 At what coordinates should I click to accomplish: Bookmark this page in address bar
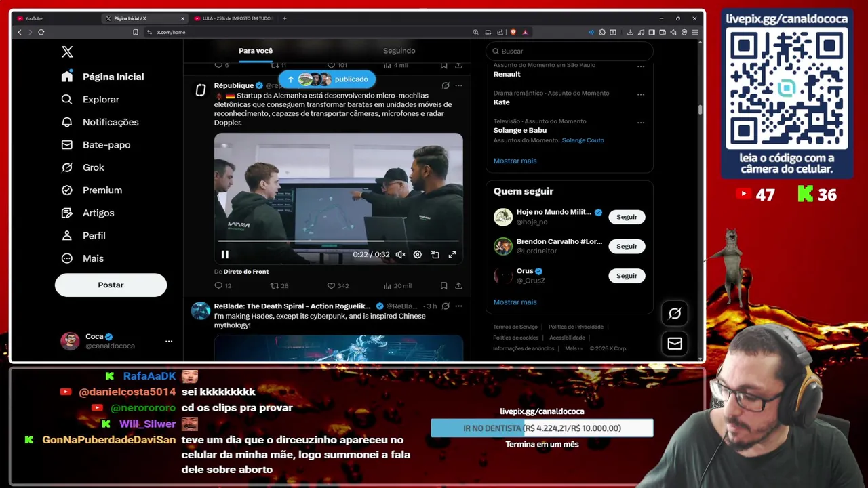(x=136, y=32)
